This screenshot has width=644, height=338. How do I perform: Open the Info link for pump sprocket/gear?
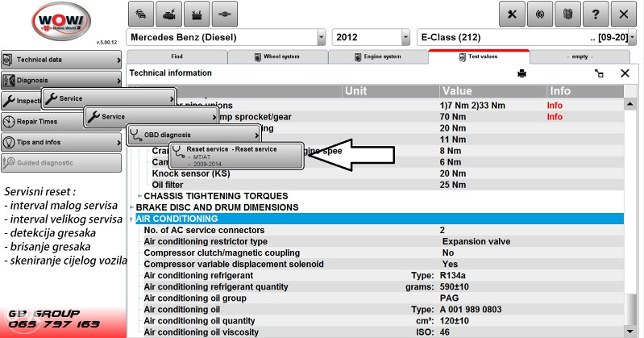pyautogui.click(x=555, y=117)
